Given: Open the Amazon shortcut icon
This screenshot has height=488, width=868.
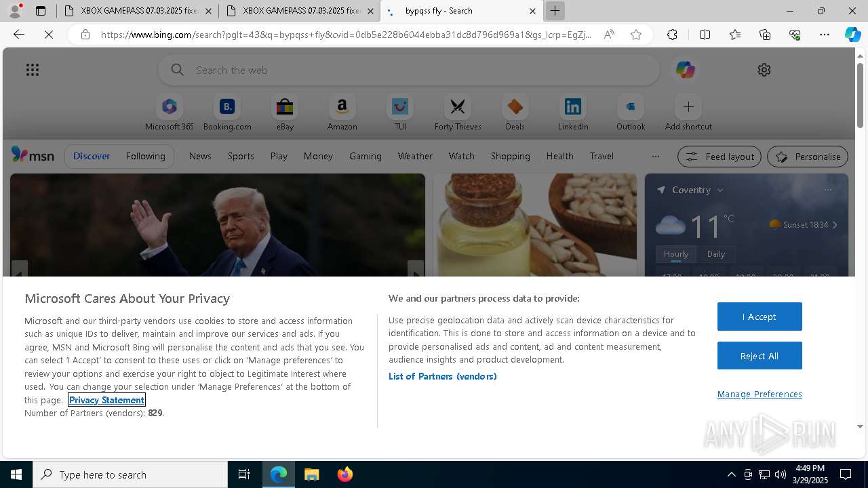Looking at the screenshot, I should pyautogui.click(x=342, y=107).
